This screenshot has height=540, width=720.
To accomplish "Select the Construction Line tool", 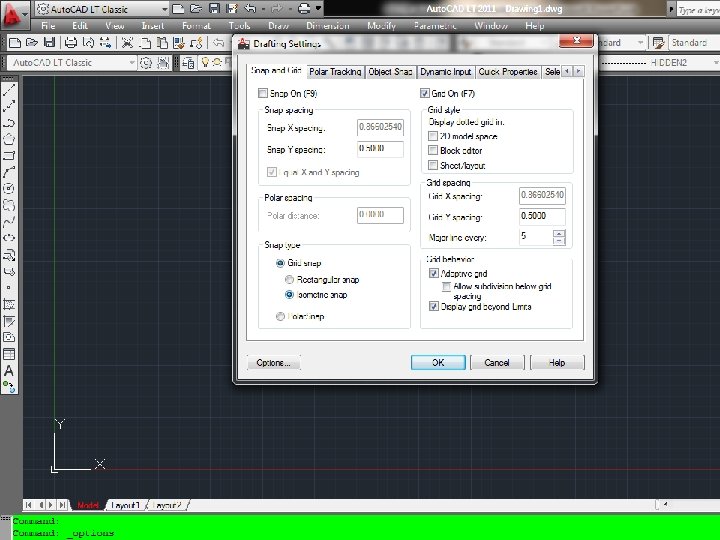I will (x=9, y=106).
